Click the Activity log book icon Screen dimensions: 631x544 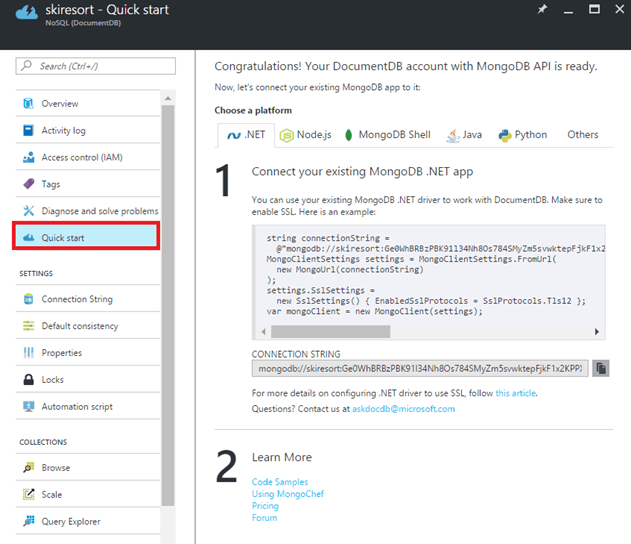[x=28, y=130]
